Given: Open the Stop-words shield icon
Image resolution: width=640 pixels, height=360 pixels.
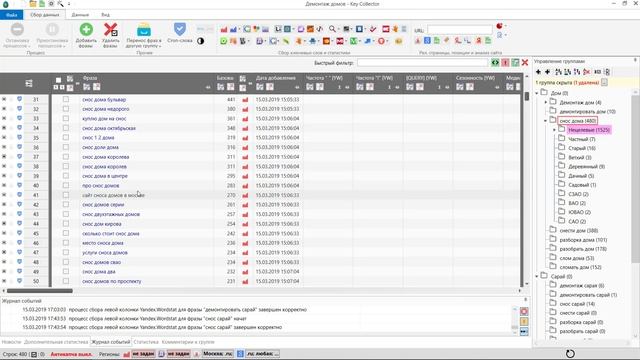Looking at the screenshot, I should pos(180,29).
